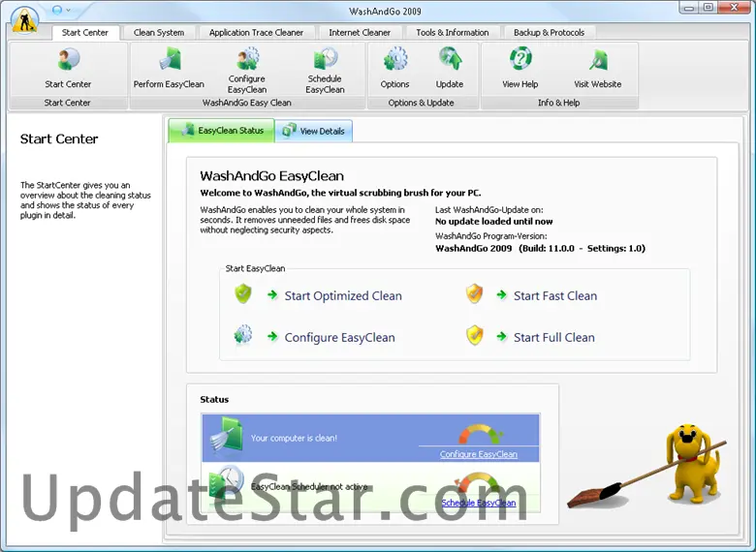Image resolution: width=756 pixels, height=552 pixels.
Task: Click the gear icon beside Configure EasyClean
Action: pos(243,335)
